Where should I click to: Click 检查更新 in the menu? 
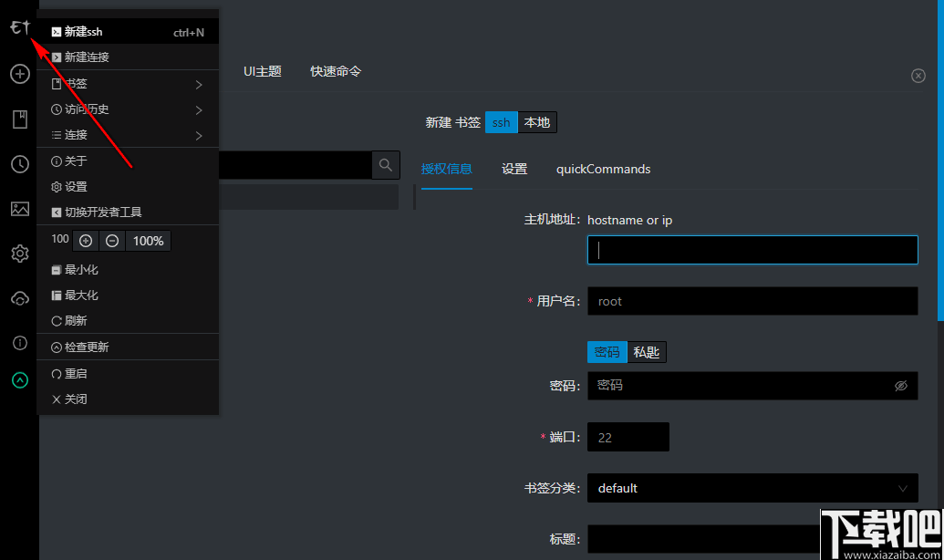click(x=128, y=347)
